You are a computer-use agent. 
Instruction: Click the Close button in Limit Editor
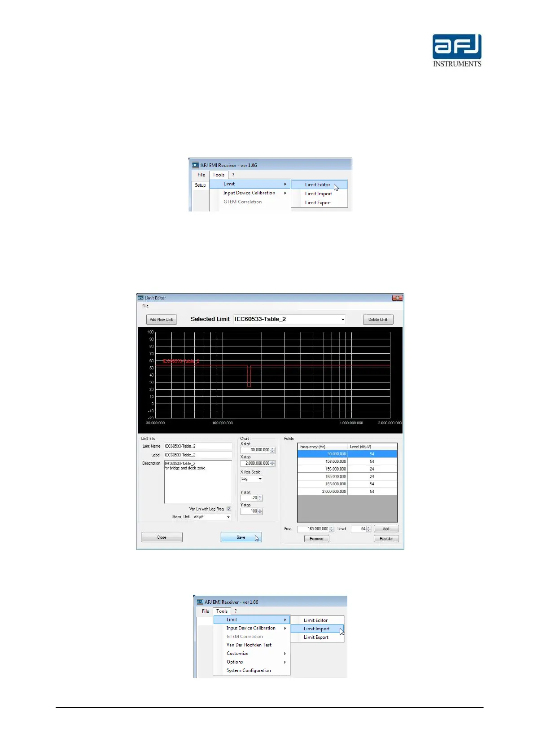coord(162,537)
